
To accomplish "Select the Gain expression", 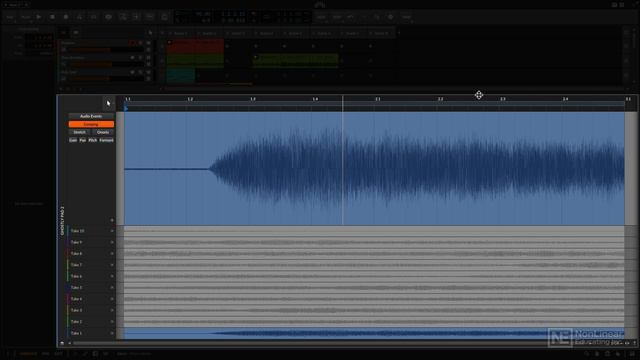I will tap(73, 140).
